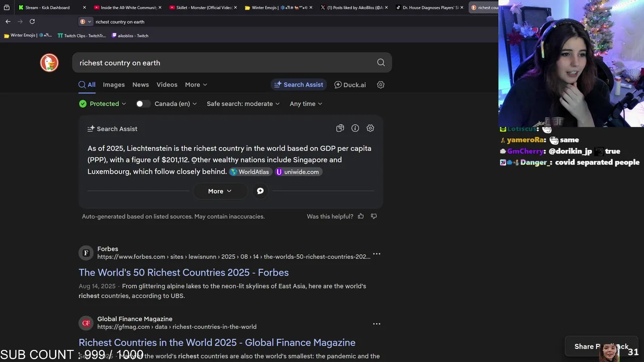
Task: Click the 'Aug 14, 2025' result date
Action: pos(97,286)
